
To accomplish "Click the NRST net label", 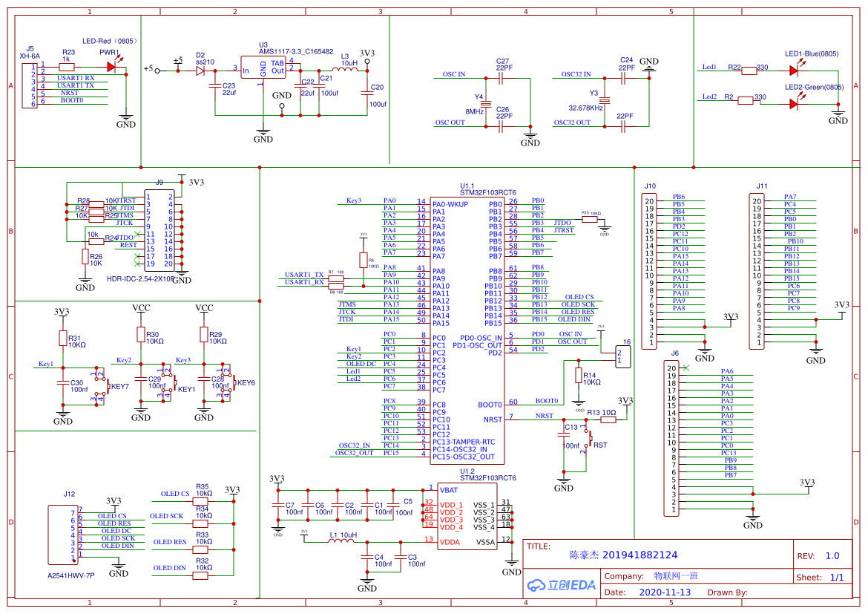I will [x=544, y=416].
